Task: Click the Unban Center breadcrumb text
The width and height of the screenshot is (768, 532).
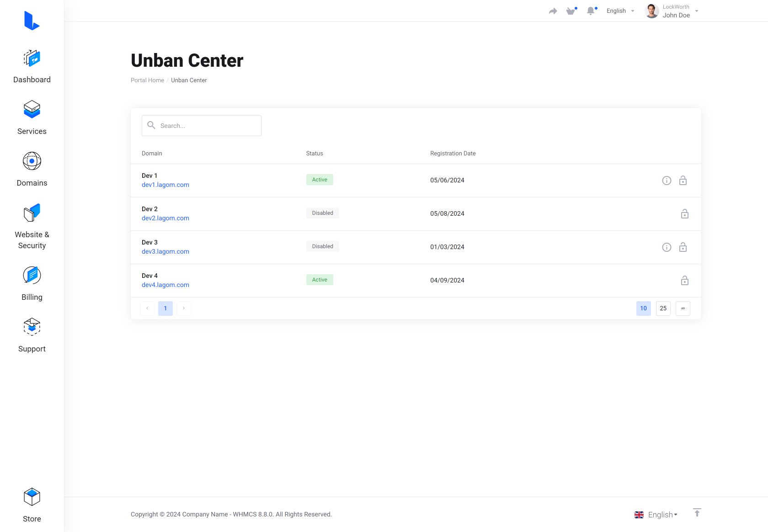Action: coord(189,80)
